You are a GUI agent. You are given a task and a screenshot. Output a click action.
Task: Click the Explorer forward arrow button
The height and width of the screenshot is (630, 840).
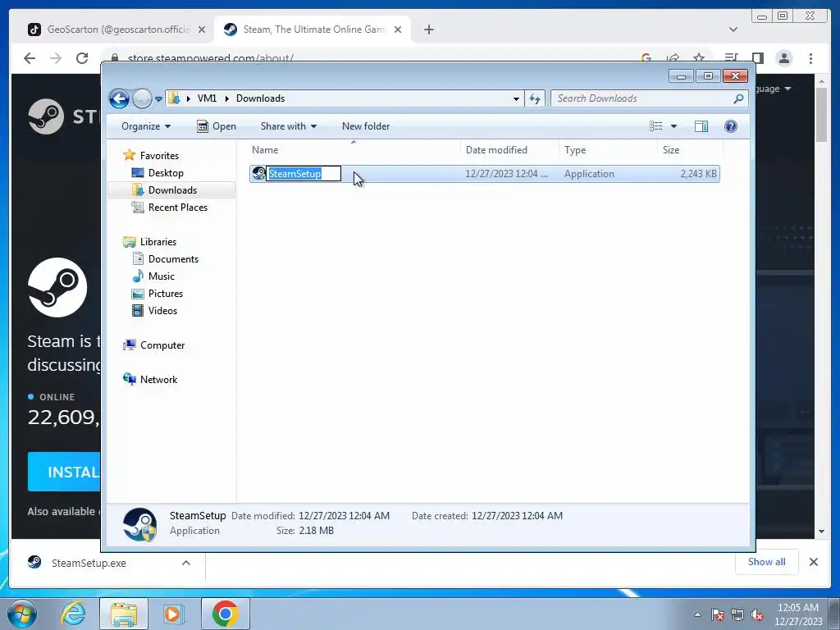pos(142,98)
